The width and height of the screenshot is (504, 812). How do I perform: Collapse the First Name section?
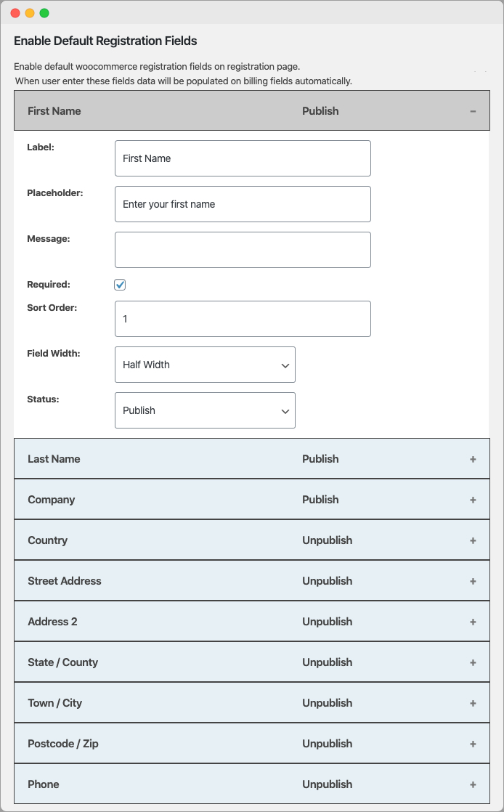coord(473,111)
